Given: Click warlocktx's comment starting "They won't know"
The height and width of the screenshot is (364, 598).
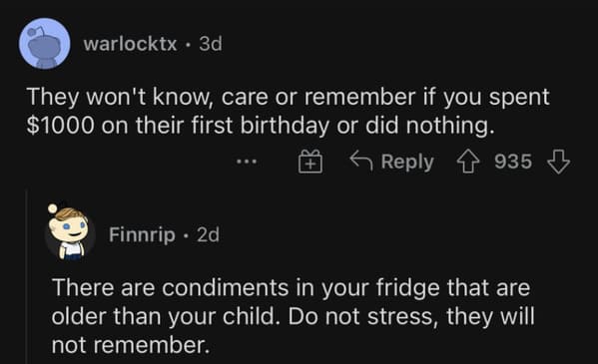Looking at the screenshot, I should click(288, 111).
